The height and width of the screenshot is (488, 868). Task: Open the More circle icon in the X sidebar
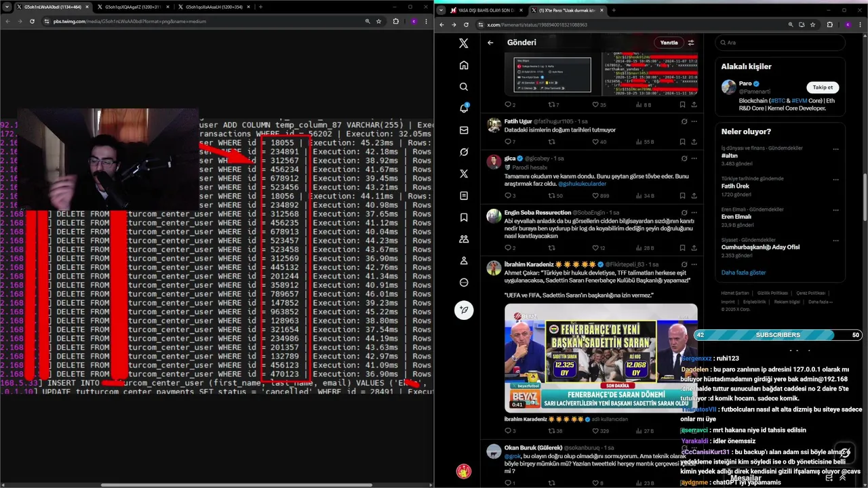[x=464, y=282]
